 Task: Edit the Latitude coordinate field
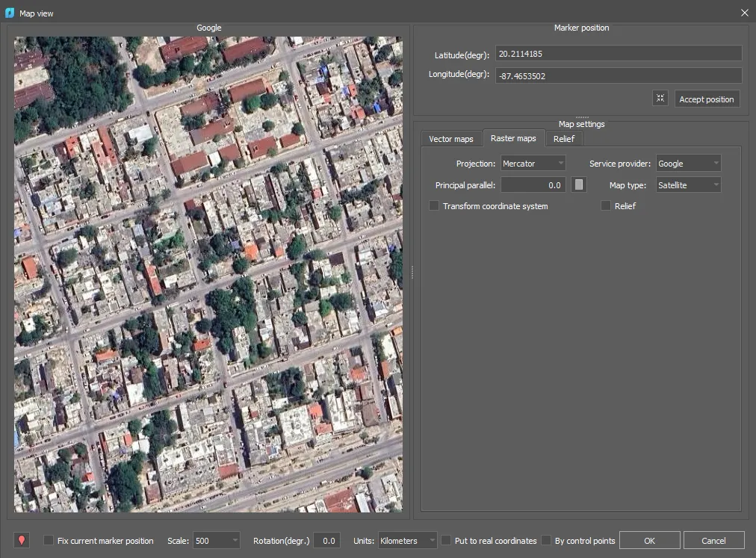pyautogui.click(x=619, y=53)
